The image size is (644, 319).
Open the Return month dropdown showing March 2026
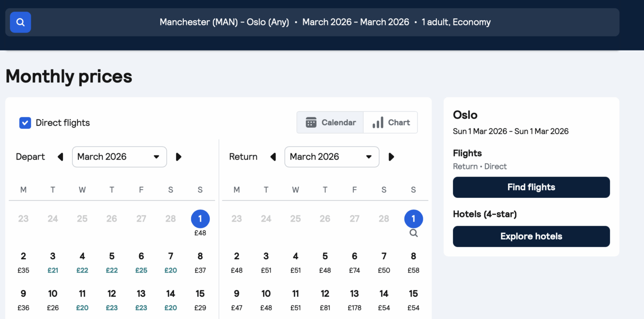tap(332, 157)
